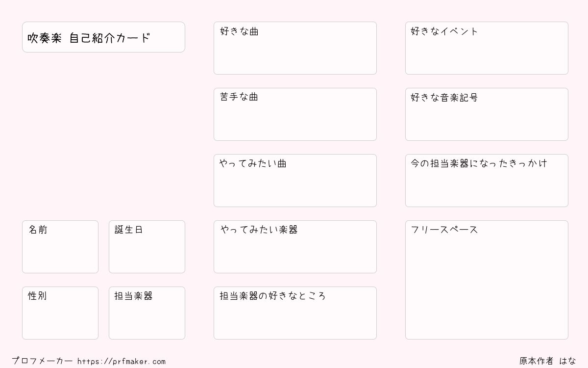Click the 好きな曲 label text
Image resolution: width=588 pixels, height=368 pixels.
click(x=239, y=31)
